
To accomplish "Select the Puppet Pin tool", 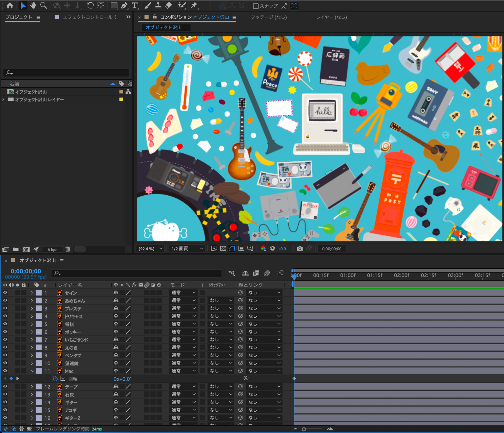I will (x=194, y=5).
